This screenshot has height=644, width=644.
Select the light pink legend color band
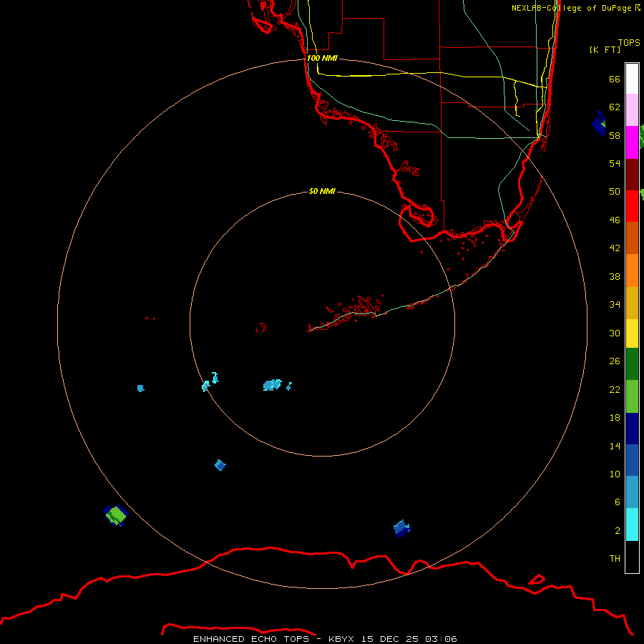coord(632,109)
